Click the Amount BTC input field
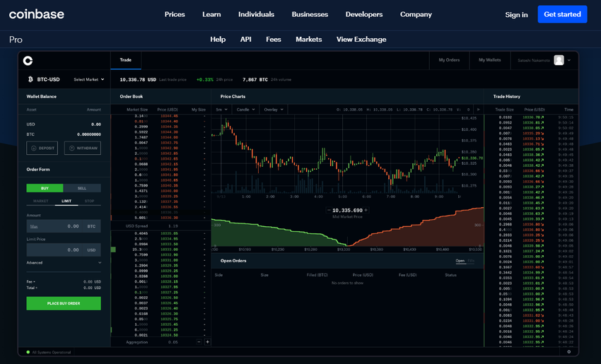Viewport: 601px width, 364px height. [64, 226]
